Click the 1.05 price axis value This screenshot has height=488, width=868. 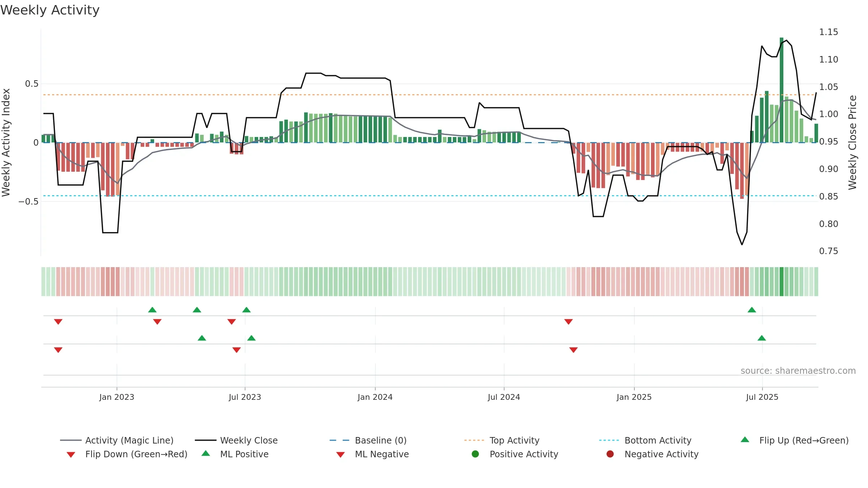[829, 87]
